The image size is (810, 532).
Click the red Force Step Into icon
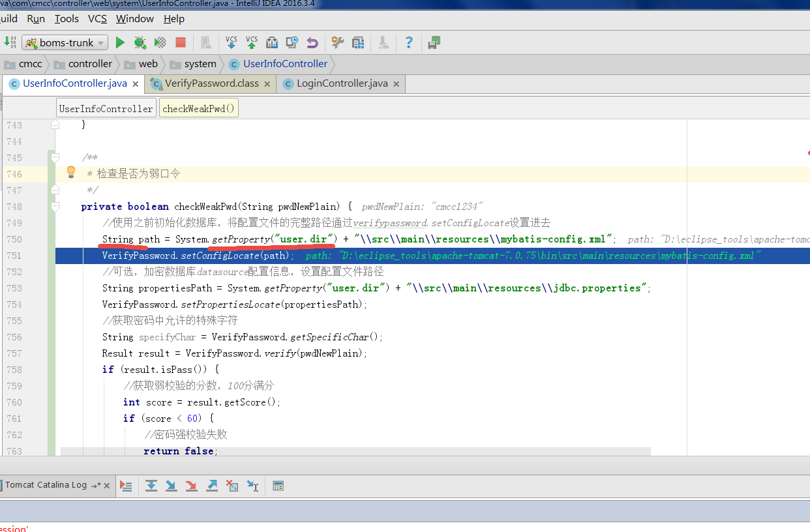pos(192,486)
